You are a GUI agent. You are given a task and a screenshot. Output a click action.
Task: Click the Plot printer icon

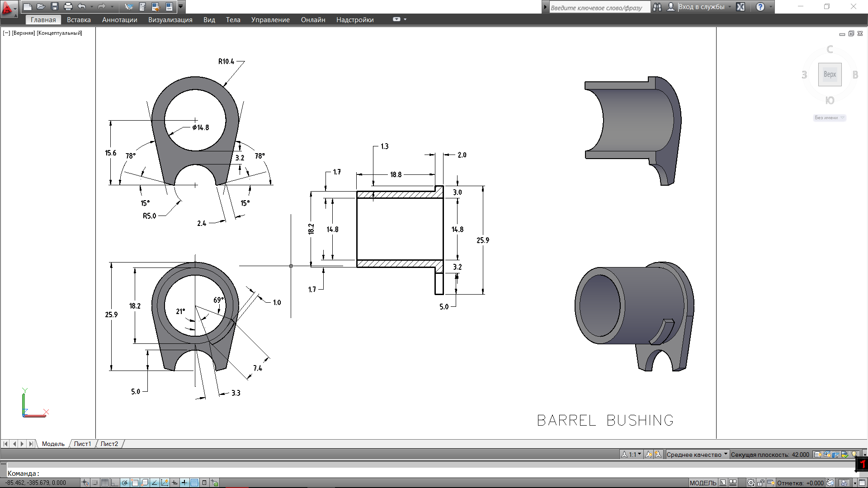coord(68,6)
